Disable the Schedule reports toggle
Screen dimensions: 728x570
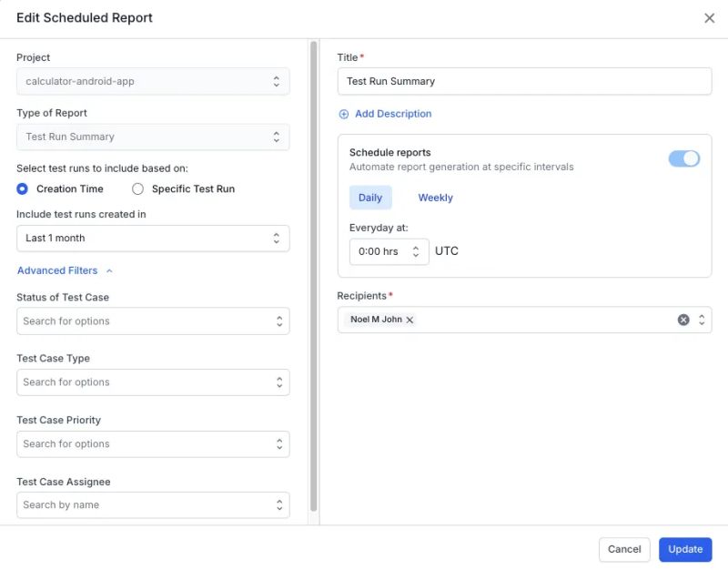click(x=683, y=158)
